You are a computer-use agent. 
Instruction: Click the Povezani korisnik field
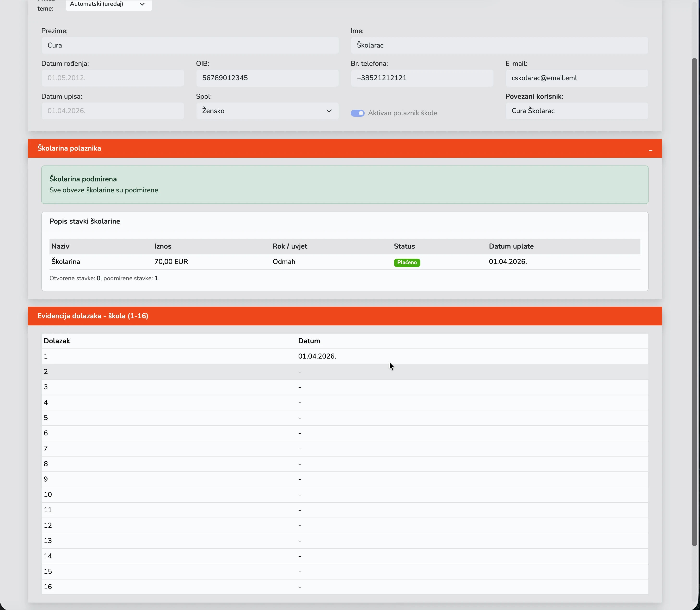coord(577,111)
